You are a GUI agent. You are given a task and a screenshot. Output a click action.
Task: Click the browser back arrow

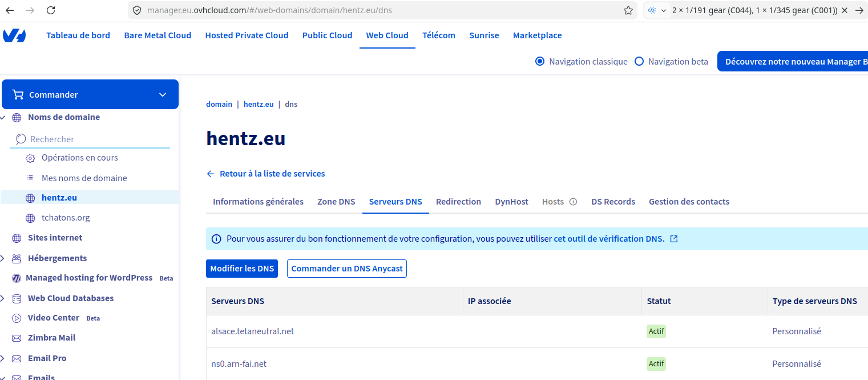(10, 10)
